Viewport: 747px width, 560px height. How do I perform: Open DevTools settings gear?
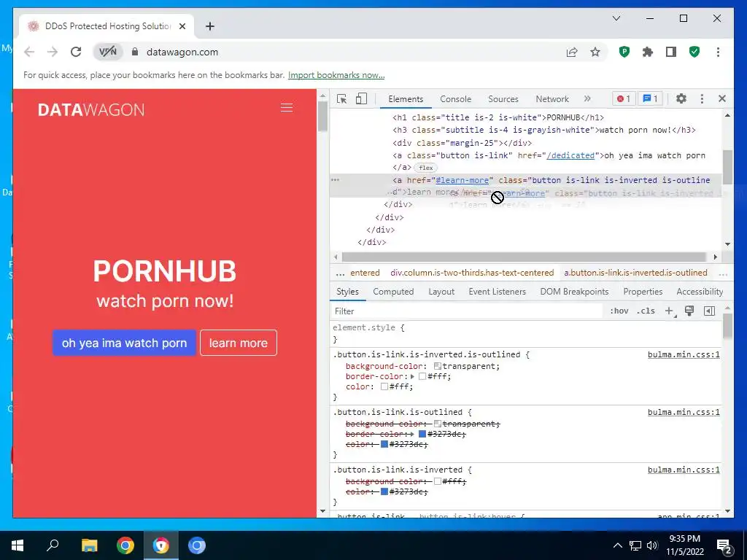pos(681,98)
